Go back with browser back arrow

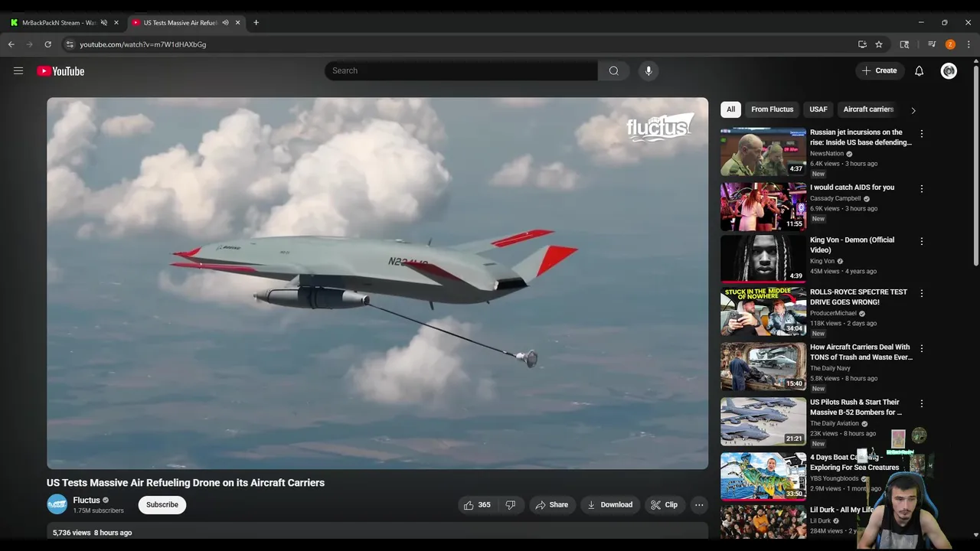(11, 44)
